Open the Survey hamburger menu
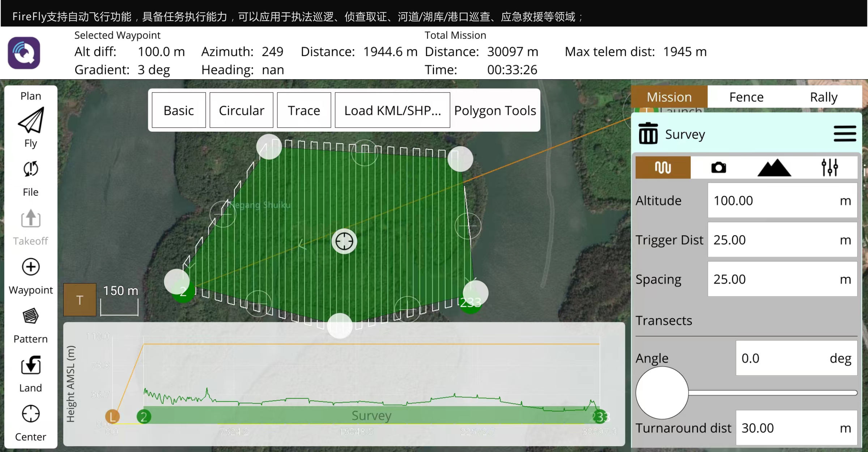Image resolution: width=868 pixels, height=452 pixels. [x=845, y=133]
